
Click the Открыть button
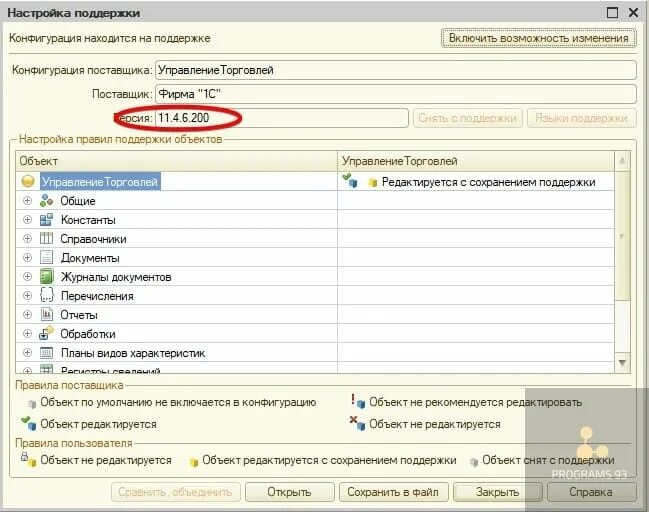[289, 492]
